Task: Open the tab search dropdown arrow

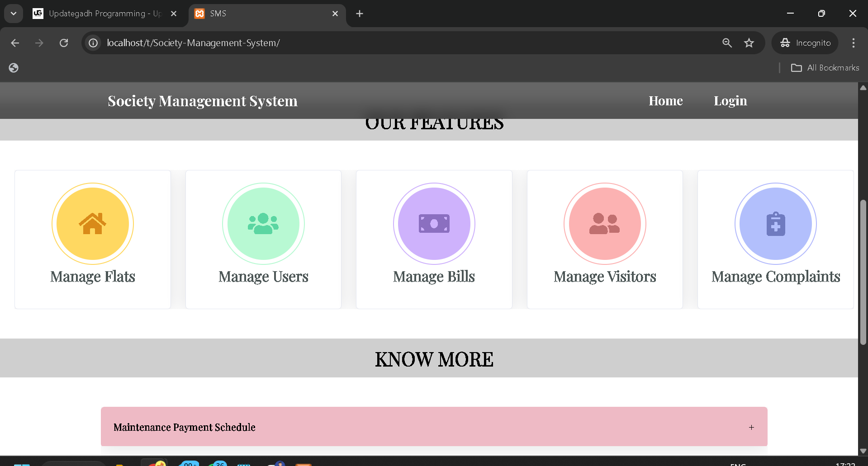Action: click(14, 14)
